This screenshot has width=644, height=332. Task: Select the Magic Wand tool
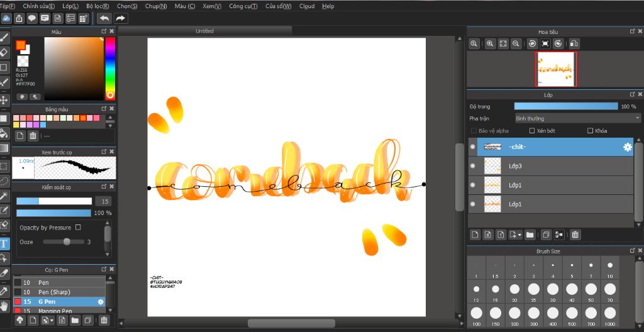pos(4,196)
